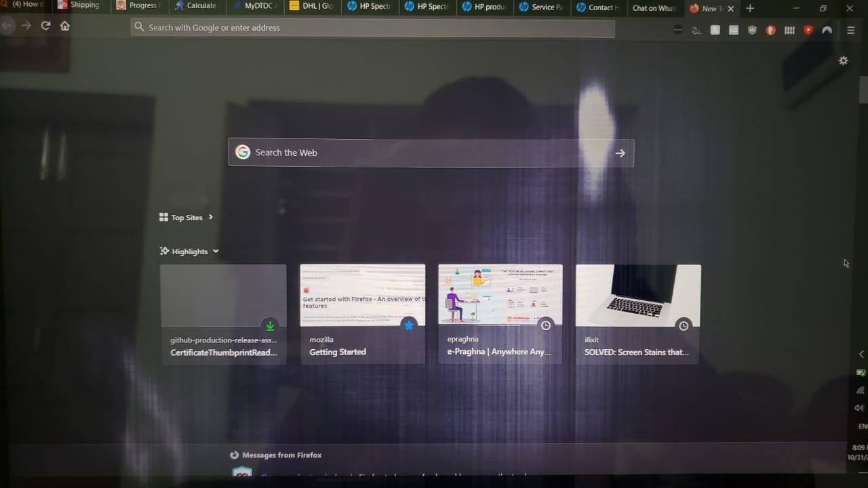The height and width of the screenshot is (488, 868).
Task: Show hidden system tray icons chevron
Action: click(x=861, y=354)
